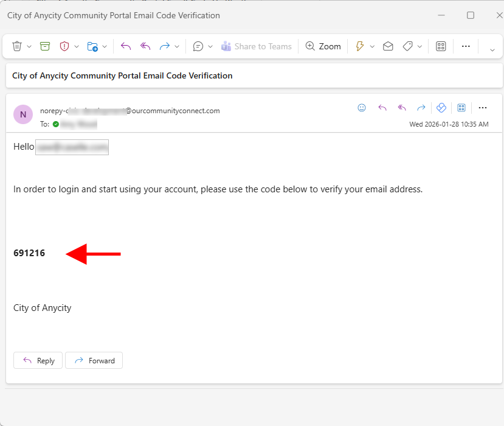The height and width of the screenshot is (426, 504).
Task: Open more actions menu in message header
Action: (483, 108)
